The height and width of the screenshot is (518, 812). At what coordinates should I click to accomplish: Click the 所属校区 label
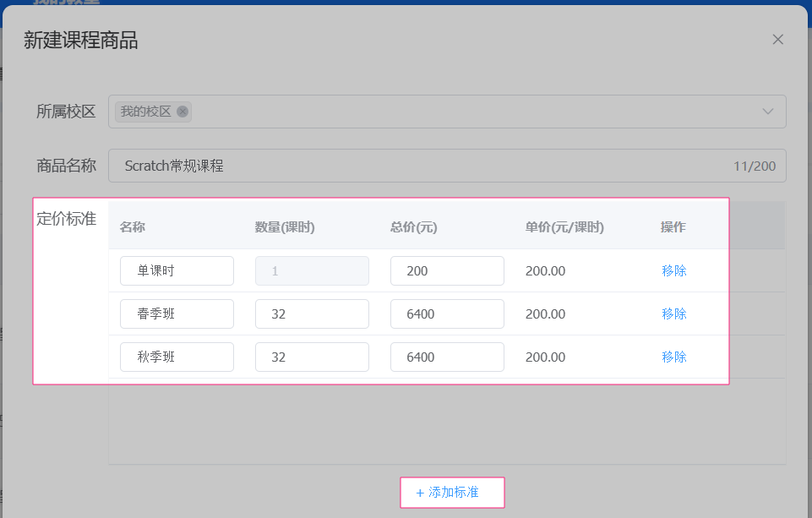pyautogui.click(x=66, y=112)
